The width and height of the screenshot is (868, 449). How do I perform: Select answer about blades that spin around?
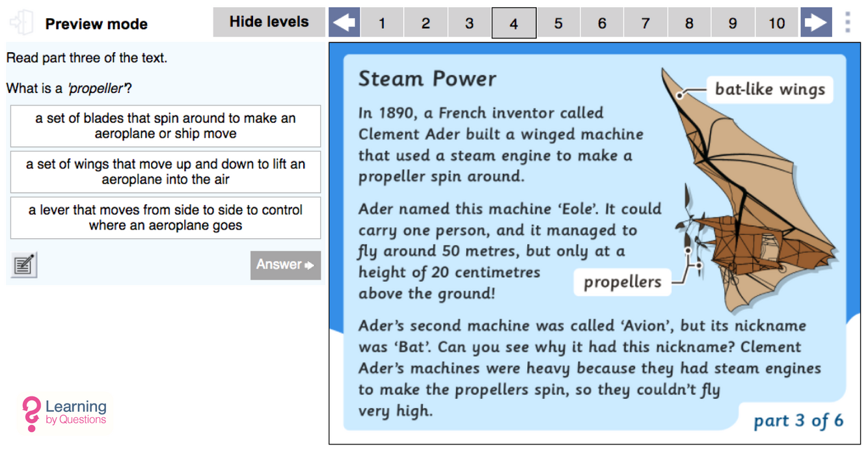(x=165, y=126)
